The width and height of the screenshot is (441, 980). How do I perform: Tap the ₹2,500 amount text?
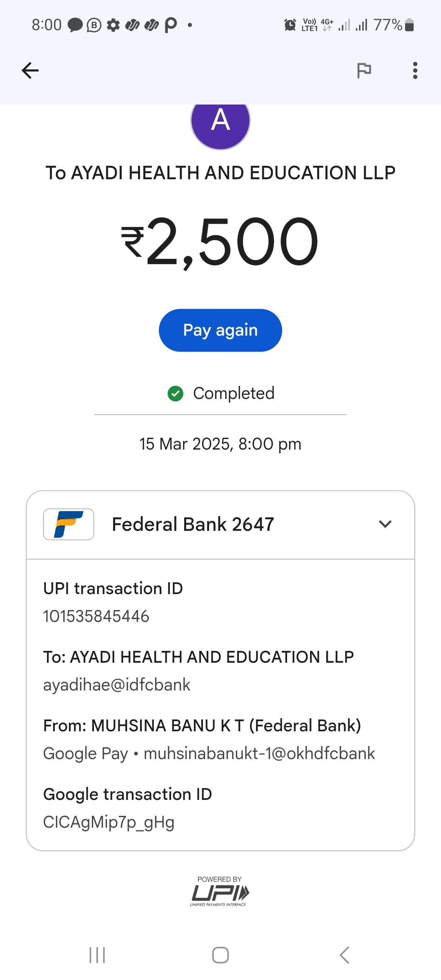point(220,242)
